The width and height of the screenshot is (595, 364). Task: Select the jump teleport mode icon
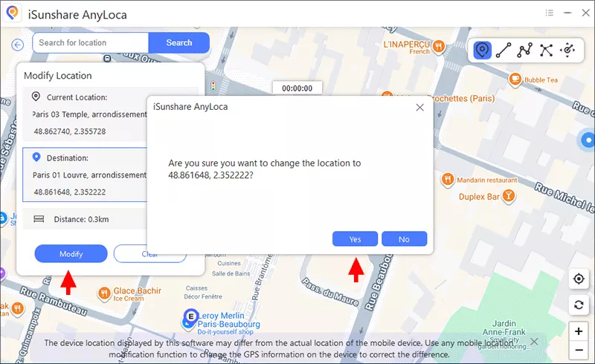pos(546,50)
